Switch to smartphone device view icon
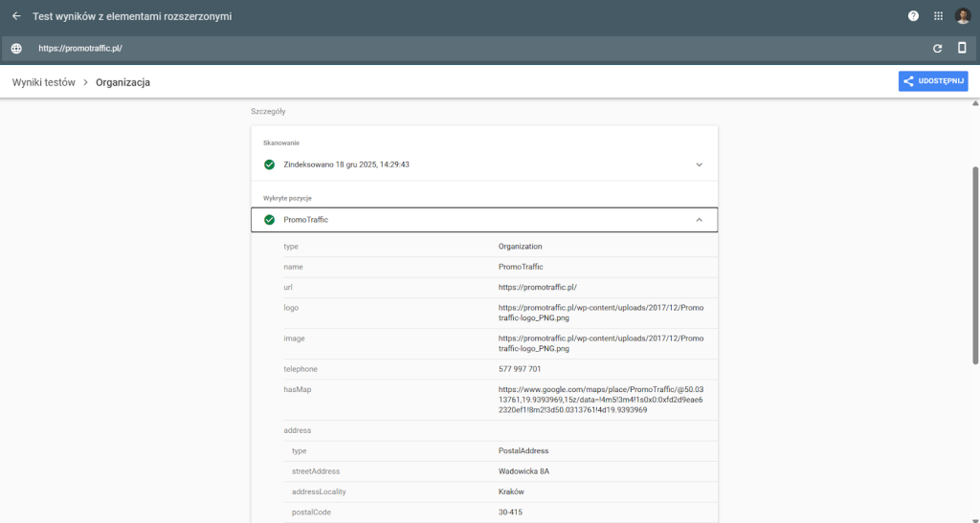980x523 pixels. [962, 48]
